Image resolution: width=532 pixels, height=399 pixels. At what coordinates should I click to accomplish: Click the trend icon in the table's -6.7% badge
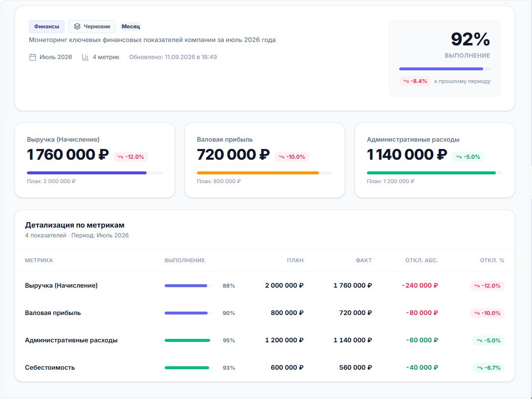(x=480, y=368)
